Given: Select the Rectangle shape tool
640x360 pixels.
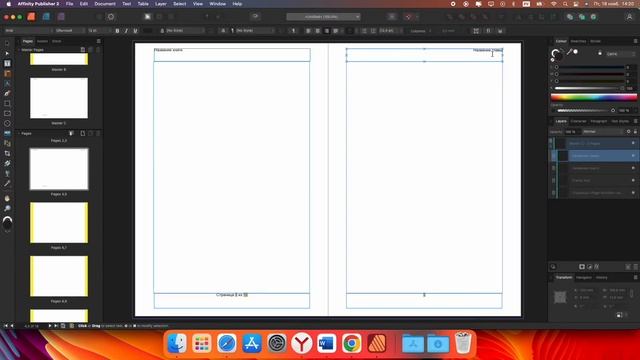Looking at the screenshot, I should click(7, 103).
